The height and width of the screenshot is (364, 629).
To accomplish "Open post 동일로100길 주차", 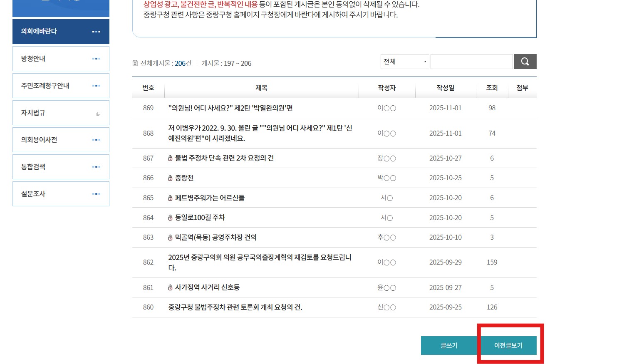I will (200, 218).
